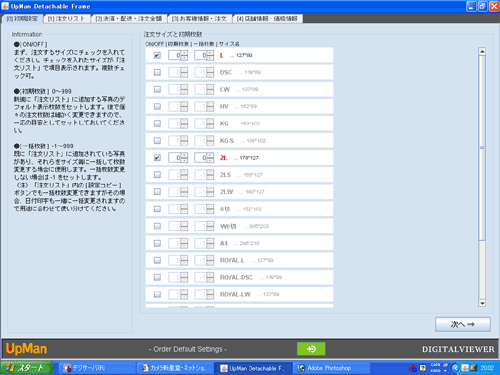Viewport: 500px width, 375px height.
Task: Click the green arrow icon in footer
Action: click(x=311, y=349)
